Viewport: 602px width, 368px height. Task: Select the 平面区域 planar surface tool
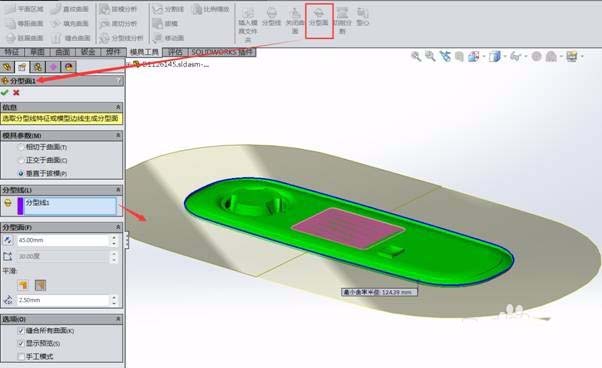25,9
